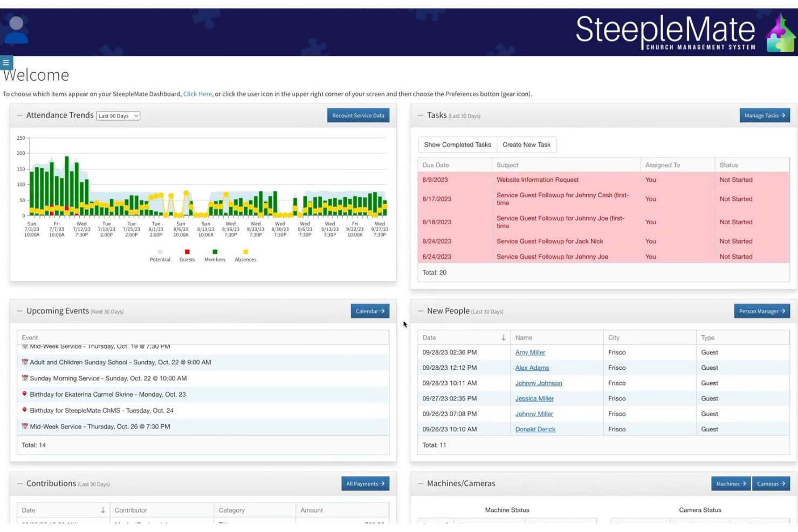Click the Status column header
Viewport: 798px width, 532px height.
point(752,165)
